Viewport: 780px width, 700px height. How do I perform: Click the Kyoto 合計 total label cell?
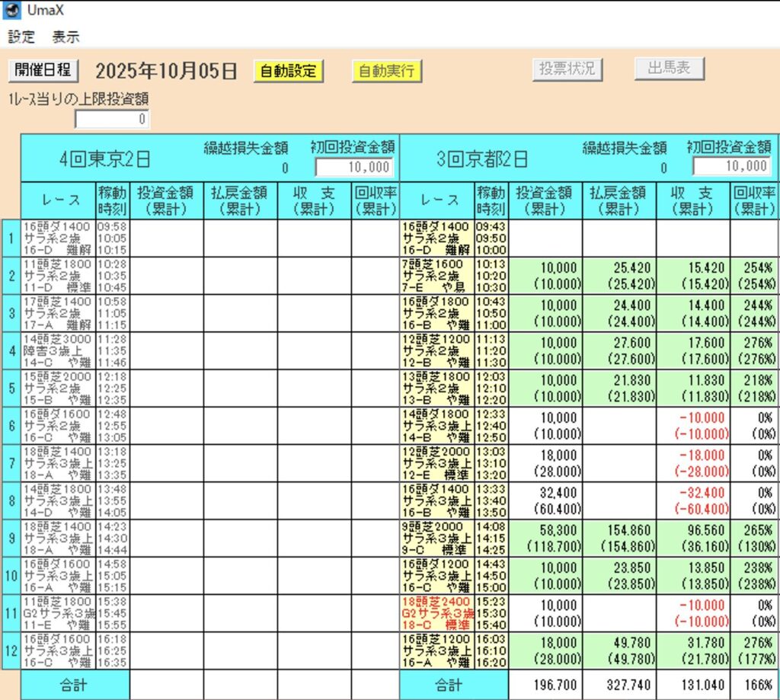(x=454, y=685)
